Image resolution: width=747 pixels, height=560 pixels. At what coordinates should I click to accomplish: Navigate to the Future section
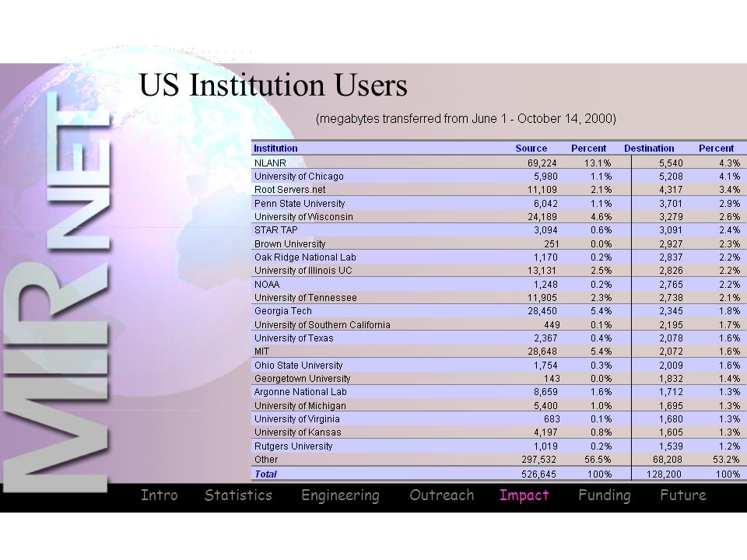[682, 495]
